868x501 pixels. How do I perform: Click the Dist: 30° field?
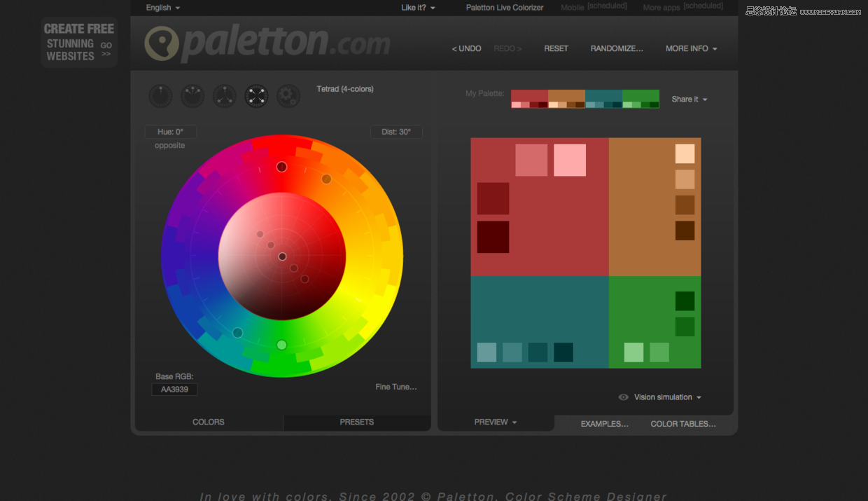pyautogui.click(x=396, y=132)
